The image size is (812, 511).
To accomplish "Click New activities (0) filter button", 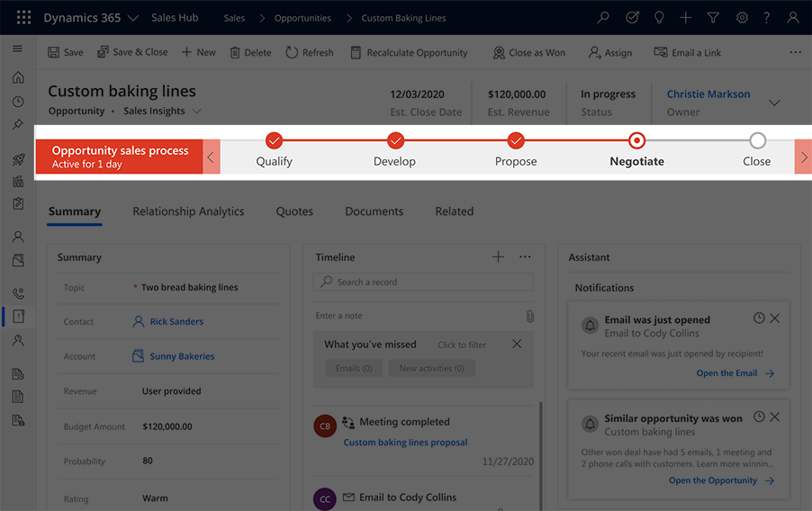I will point(432,368).
